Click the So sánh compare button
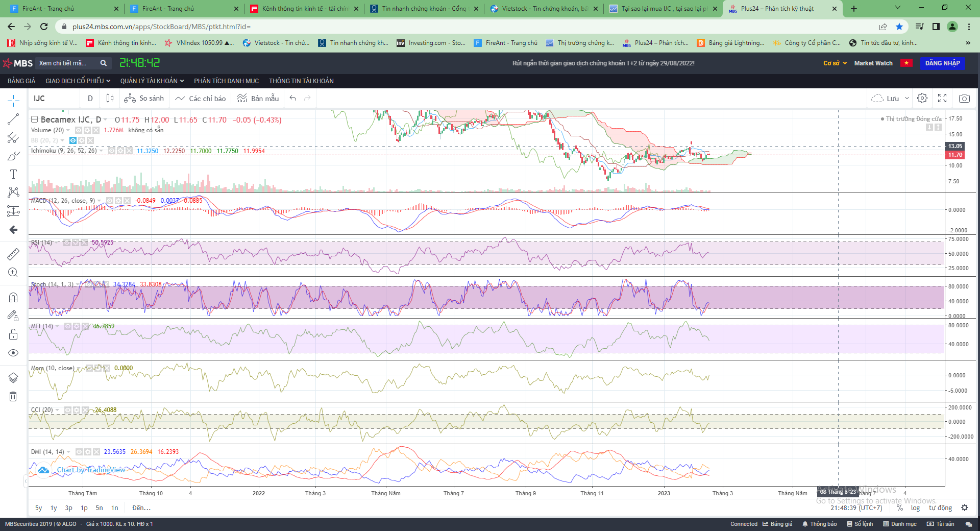Viewport: 980px width, 531px height. (144, 98)
